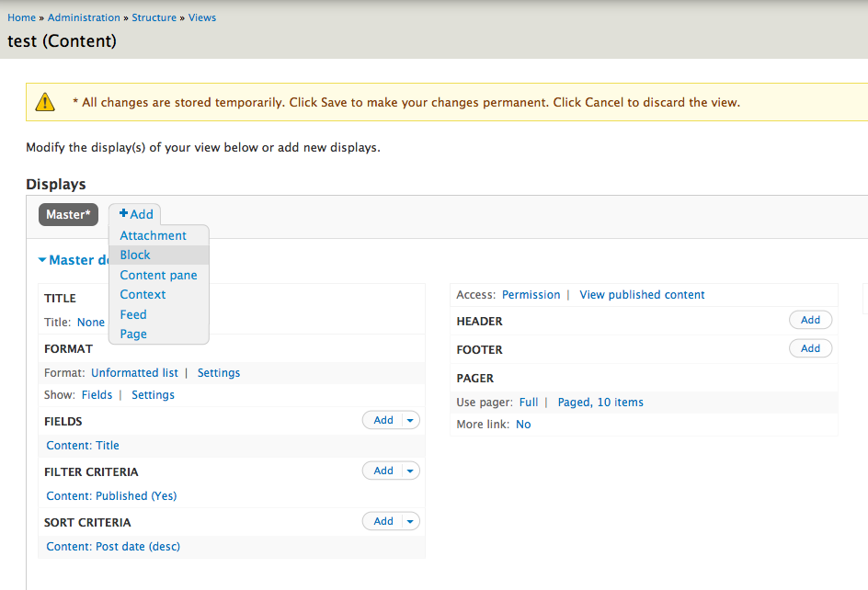This screenshot has height=590, width=868.
Task: Open the Fields Add dropdown arrow
Action: tap(410, 420)
